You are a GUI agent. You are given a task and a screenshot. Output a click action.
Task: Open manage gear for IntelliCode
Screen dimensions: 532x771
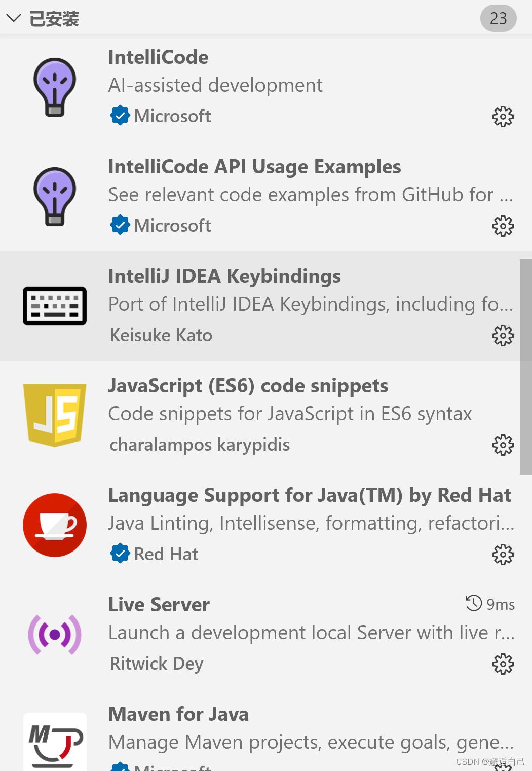503,117
